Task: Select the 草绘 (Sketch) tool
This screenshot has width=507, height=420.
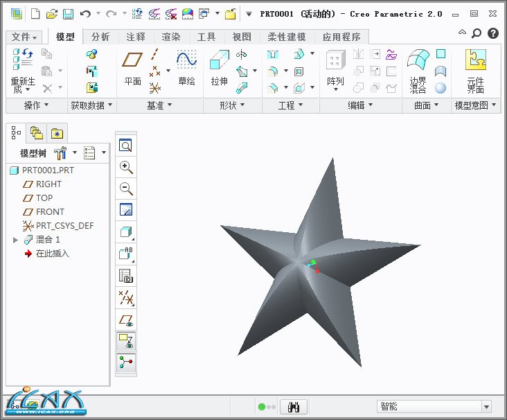Action: 186,68
